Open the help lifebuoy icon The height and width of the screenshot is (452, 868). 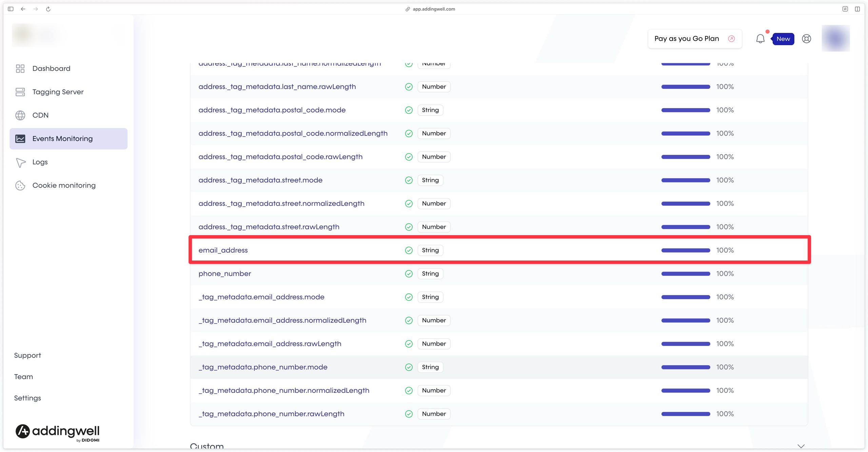[806, 39]
